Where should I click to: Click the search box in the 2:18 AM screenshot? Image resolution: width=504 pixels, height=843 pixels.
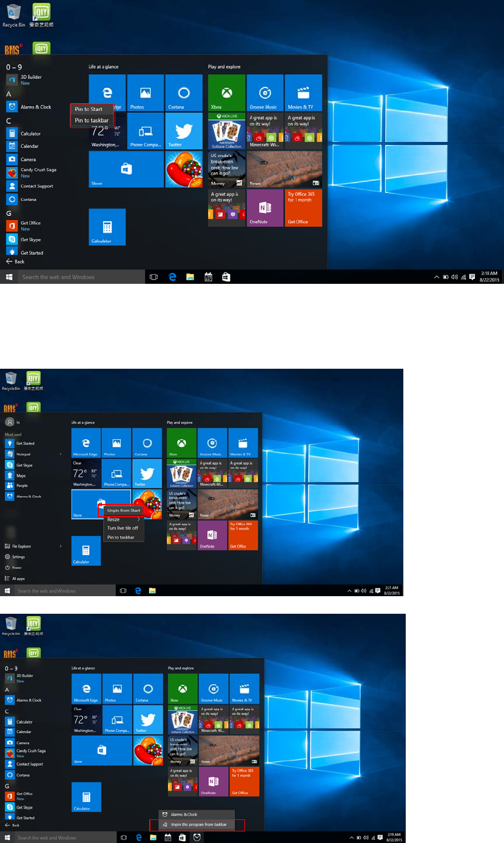point(81,277)
